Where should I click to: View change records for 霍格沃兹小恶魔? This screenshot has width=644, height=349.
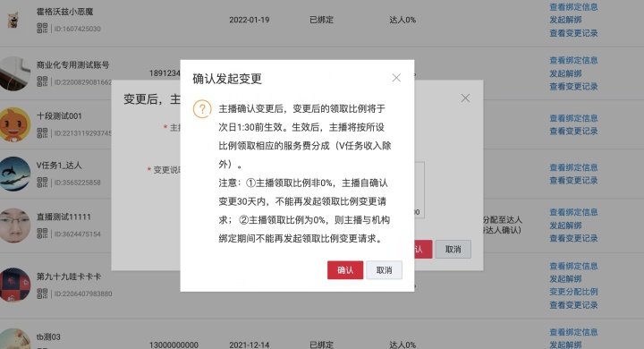point(573,33)
